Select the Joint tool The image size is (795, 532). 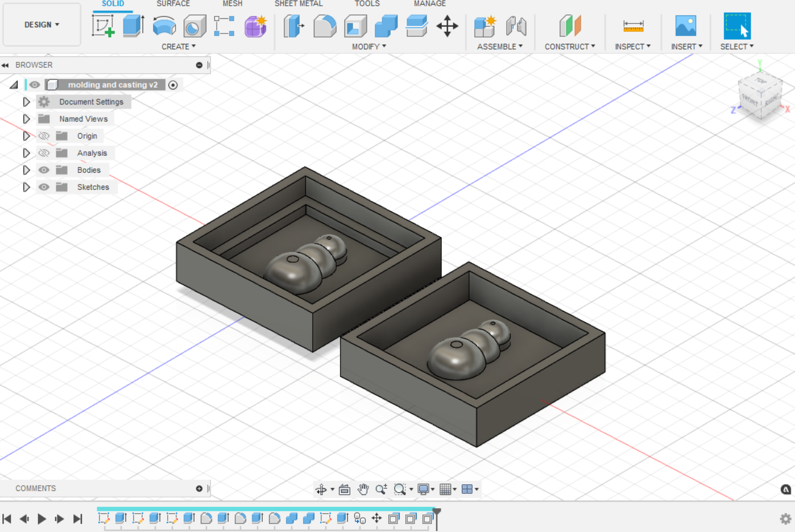click(516, 26)
